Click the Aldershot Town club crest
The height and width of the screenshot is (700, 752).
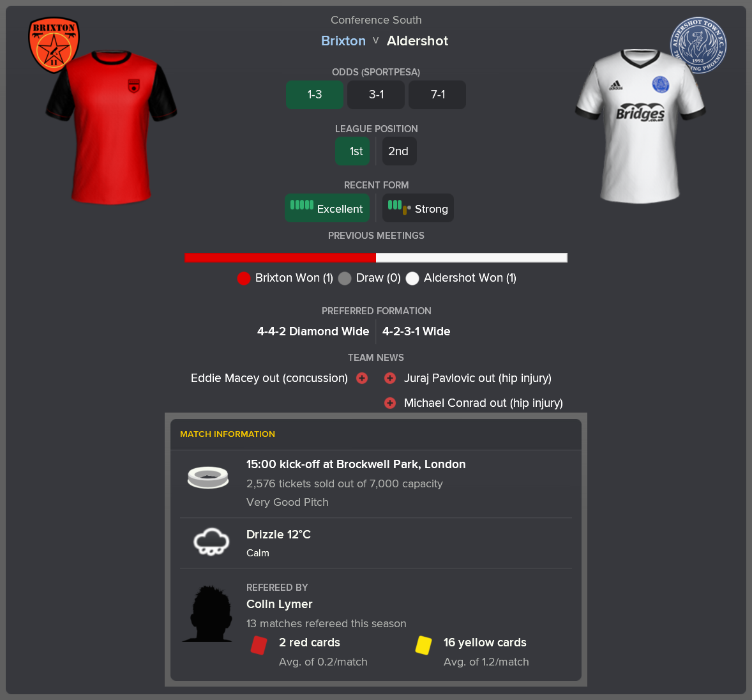click(x=698, y=45)
